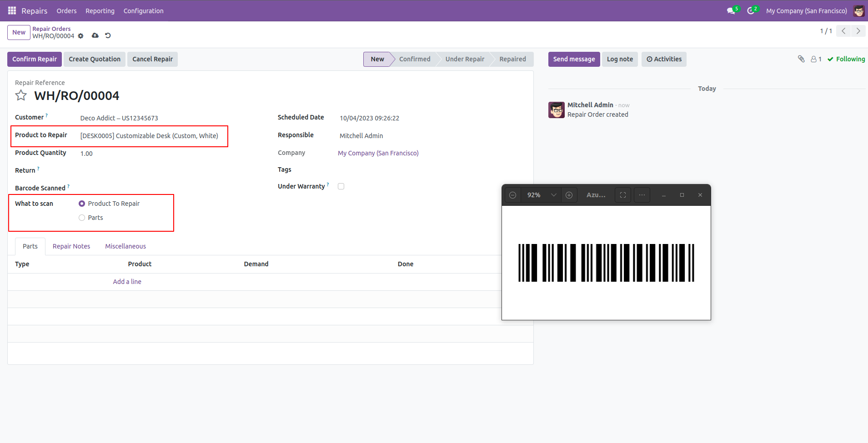Toggle fullscreen in the image viewer
This screenshot has width=868, height=443.
pos(623,195)
